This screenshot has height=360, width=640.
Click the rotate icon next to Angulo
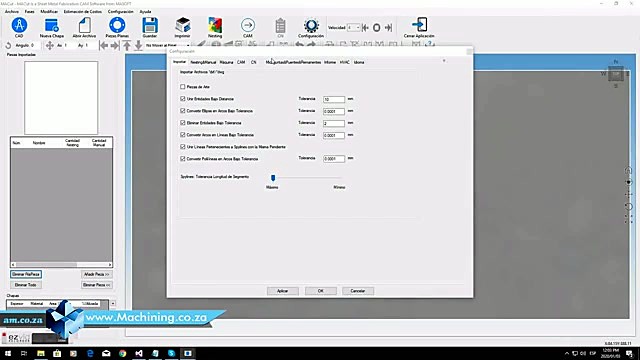pyautogui.click(x=8, y=46)
